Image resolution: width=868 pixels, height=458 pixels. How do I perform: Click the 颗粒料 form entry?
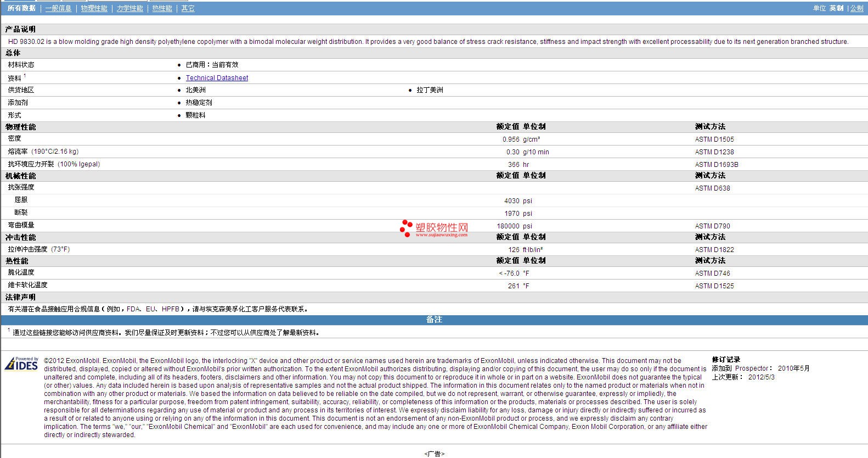tap(195, 115)
